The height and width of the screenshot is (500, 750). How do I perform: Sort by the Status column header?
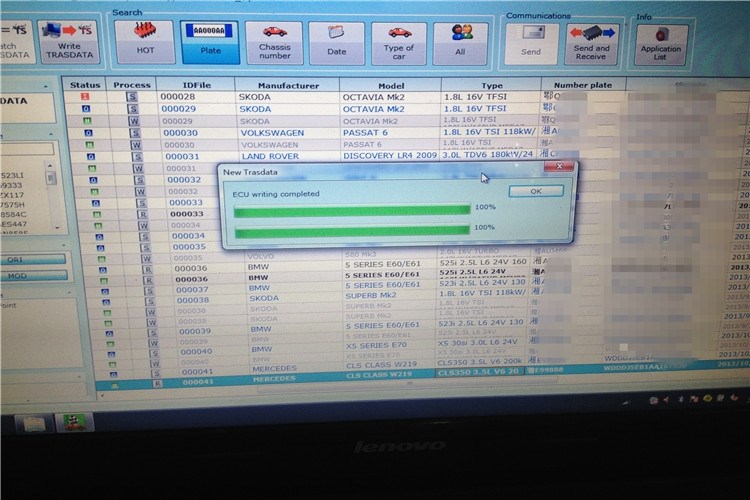(85, 85)
